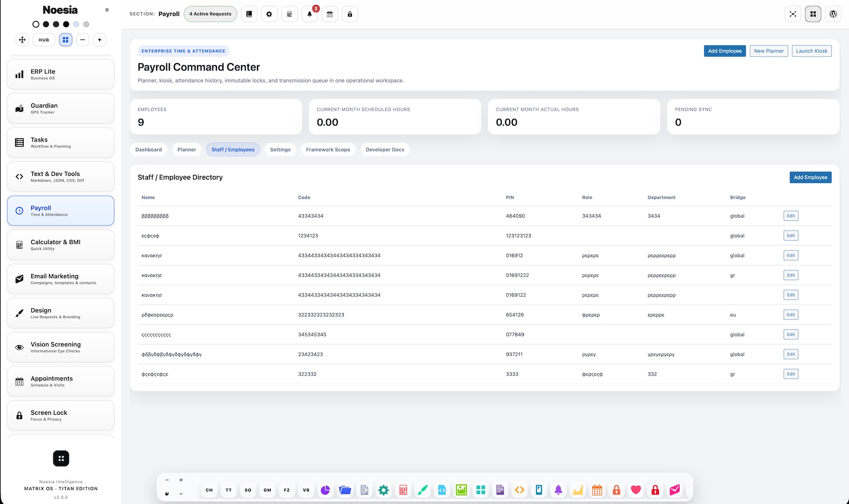Open the orange code brackets icon in the dock
The image size is (849, 504).
click(x=520, y=490)
